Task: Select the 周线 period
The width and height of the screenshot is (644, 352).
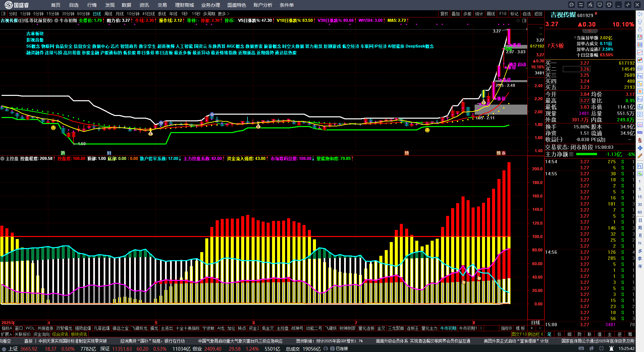Action: pos(108,14)
